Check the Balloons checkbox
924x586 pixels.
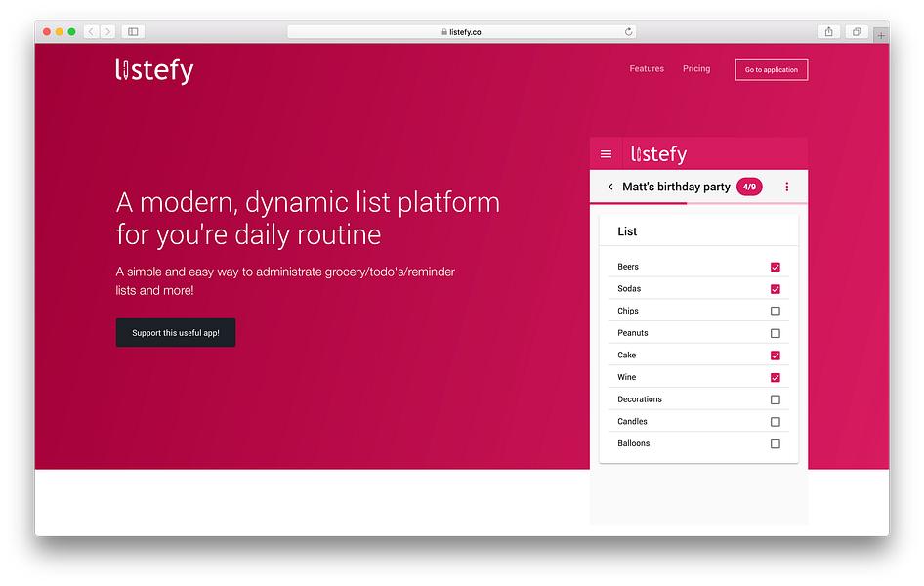tap(775, 443)
